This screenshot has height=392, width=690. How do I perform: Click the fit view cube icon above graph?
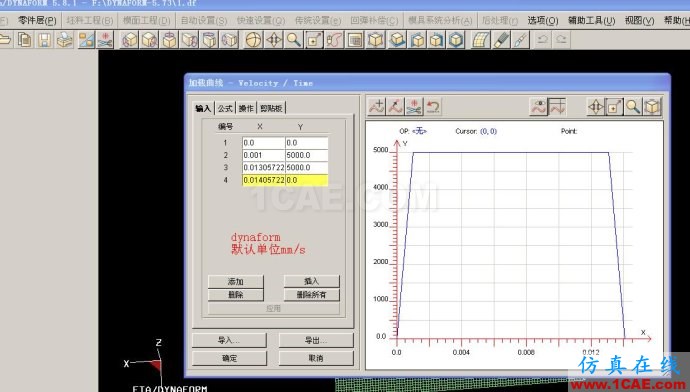click(x=652, y=107)
